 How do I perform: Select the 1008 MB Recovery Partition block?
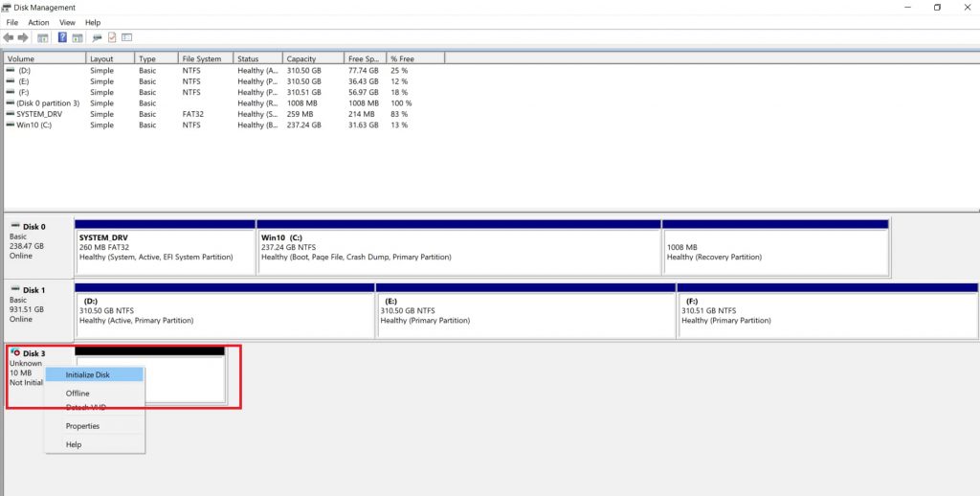point(775,247)
